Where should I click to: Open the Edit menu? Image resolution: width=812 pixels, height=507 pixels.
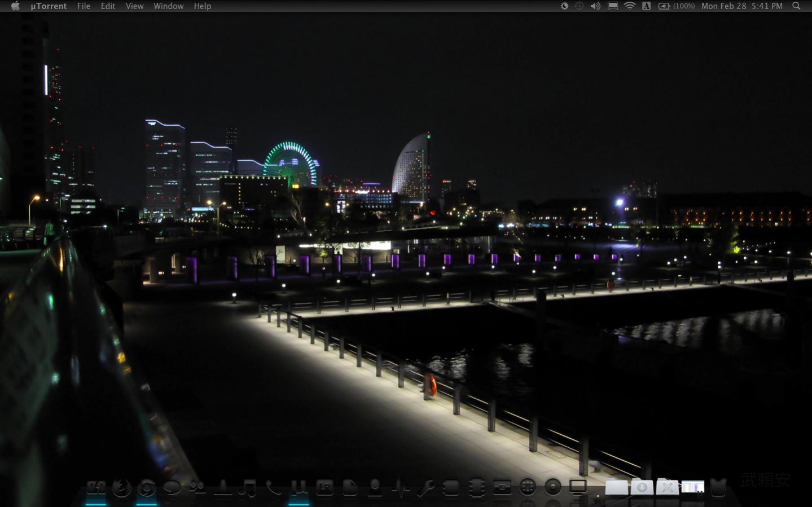coord(108,6)
